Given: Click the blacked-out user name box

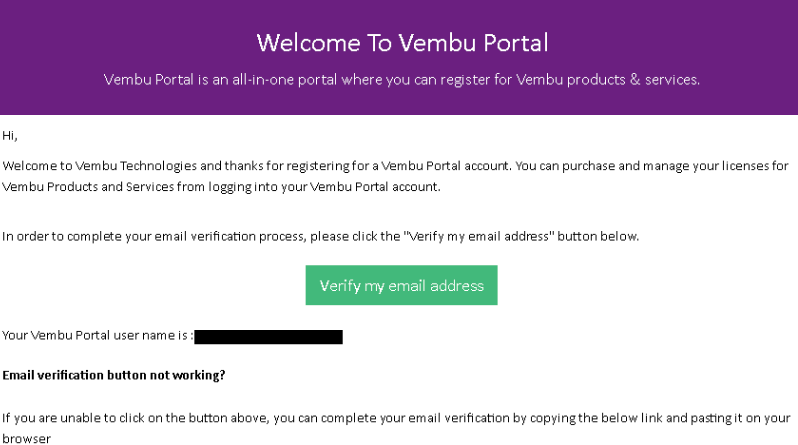Looking at the screenshot, I should coord(268,337).
